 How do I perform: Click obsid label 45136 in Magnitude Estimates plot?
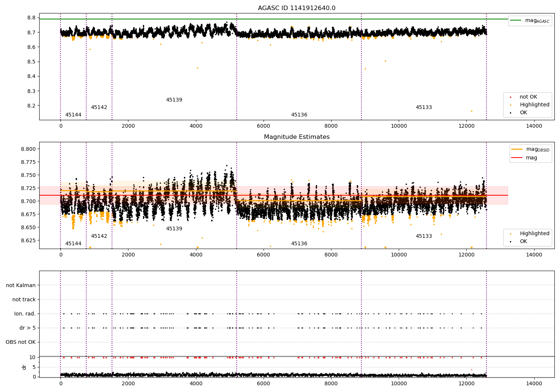point(299,244)
